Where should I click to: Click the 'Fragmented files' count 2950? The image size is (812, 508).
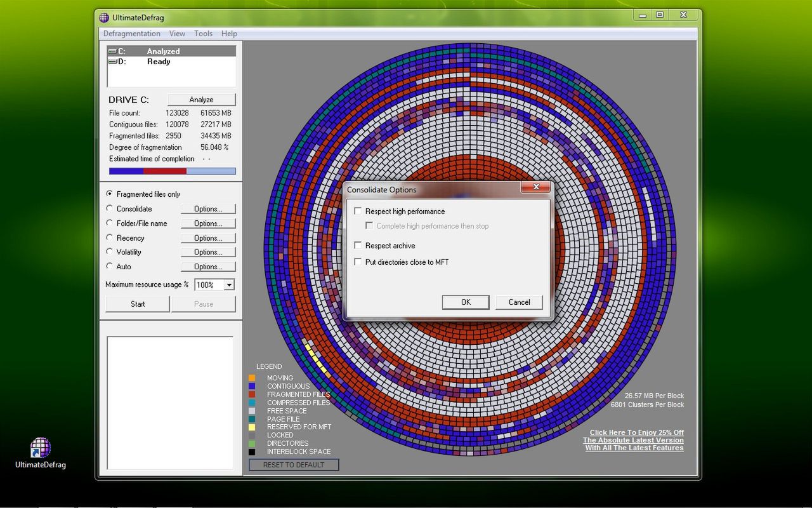tap(173, 136)
